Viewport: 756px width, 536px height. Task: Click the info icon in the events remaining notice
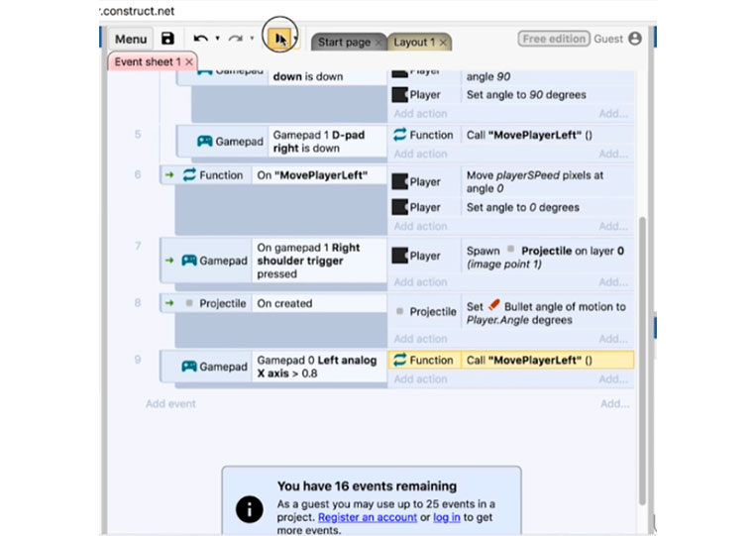(250, 509)
